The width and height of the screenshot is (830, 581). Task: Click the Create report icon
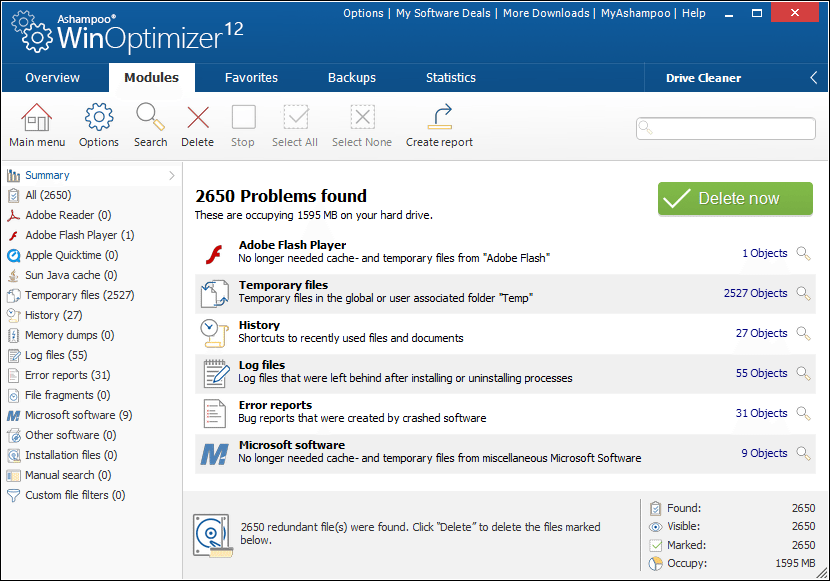tap(440, 117)
